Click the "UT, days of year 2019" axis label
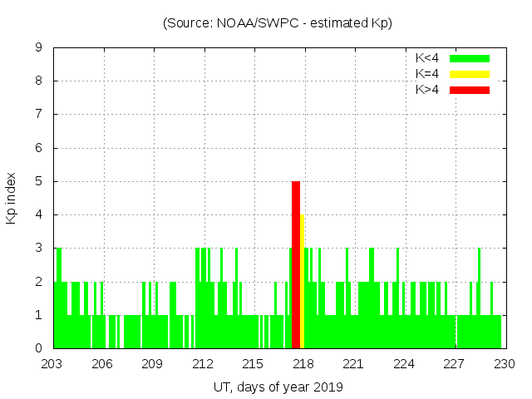The image size is (532, 399). pyautogui.click(x=278, y=387)
